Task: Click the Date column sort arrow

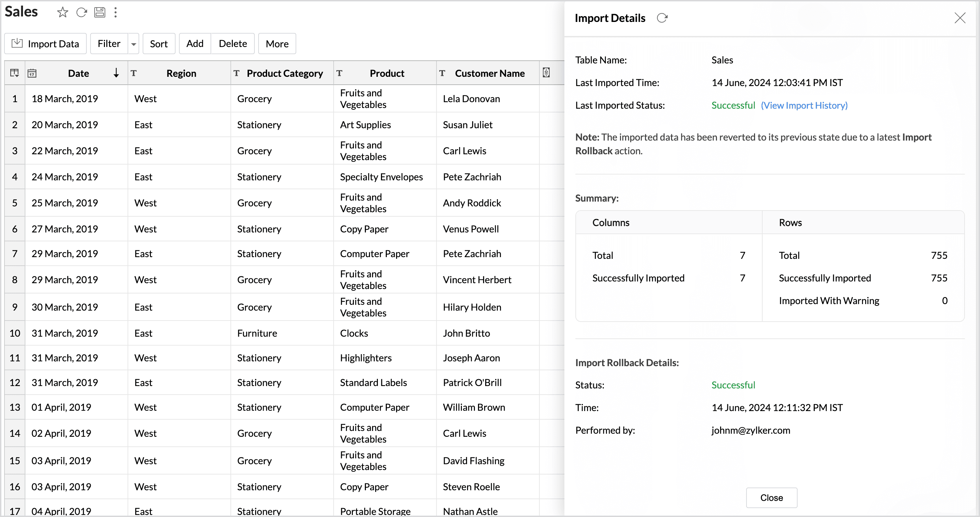Action: pyautogui.click(x=116, y=73)
